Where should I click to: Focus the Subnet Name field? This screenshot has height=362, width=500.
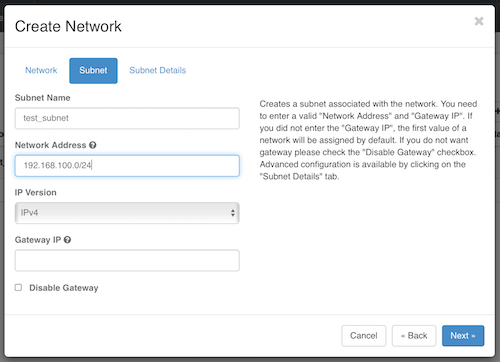(x=127, y=118)
